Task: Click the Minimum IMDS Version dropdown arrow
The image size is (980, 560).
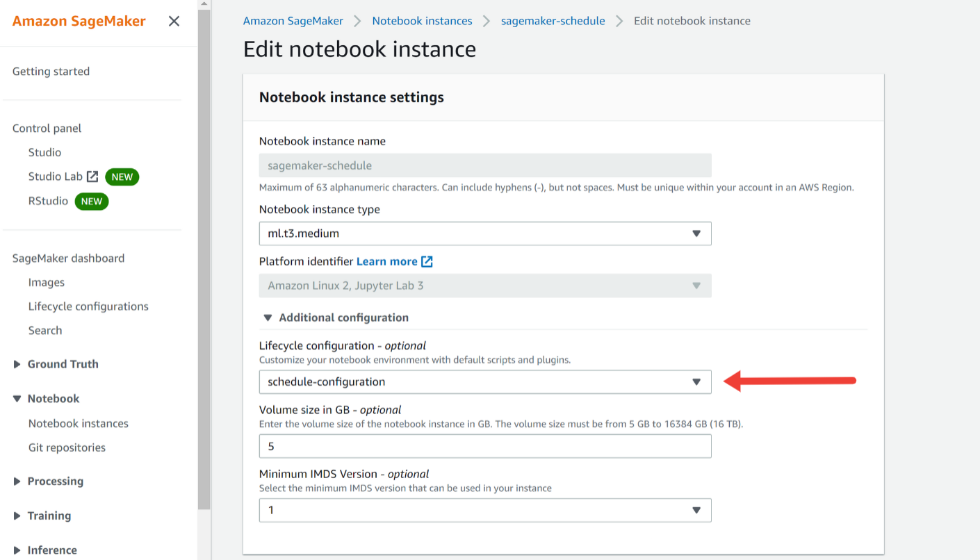Action: [696, 510]
